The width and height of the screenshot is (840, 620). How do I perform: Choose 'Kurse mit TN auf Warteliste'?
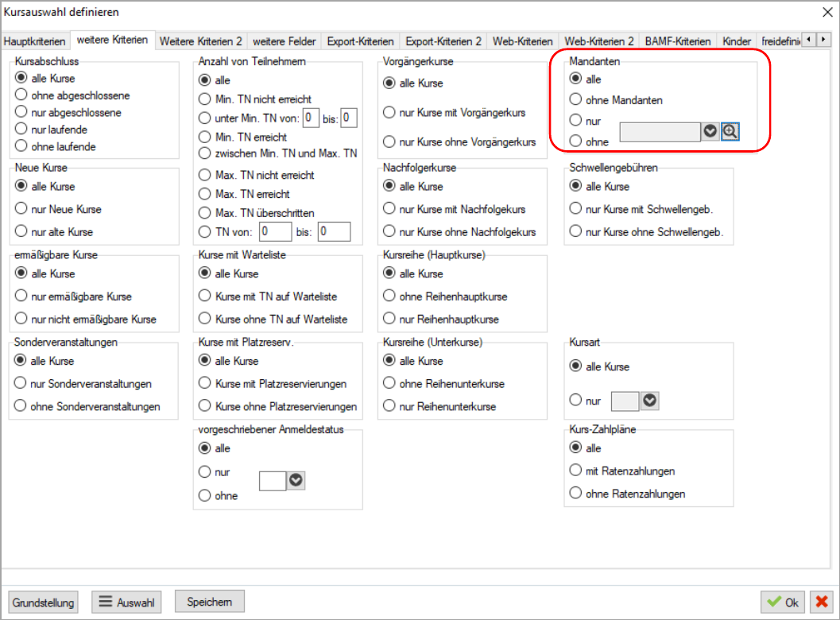click(x=268, y=296)
